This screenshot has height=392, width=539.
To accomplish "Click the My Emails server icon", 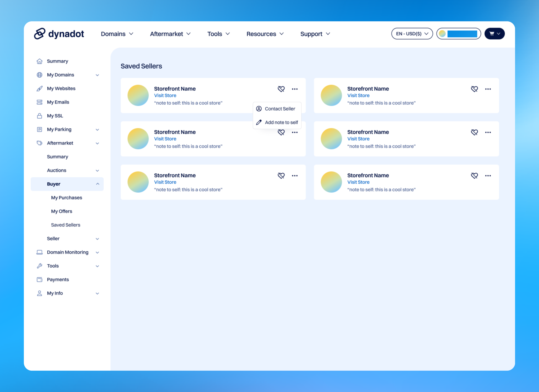I will (39, 102).
